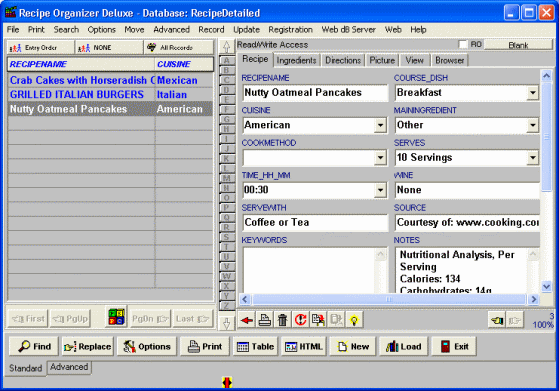Open the Table view button
559x391 pixels.
(x=256, y=346)
